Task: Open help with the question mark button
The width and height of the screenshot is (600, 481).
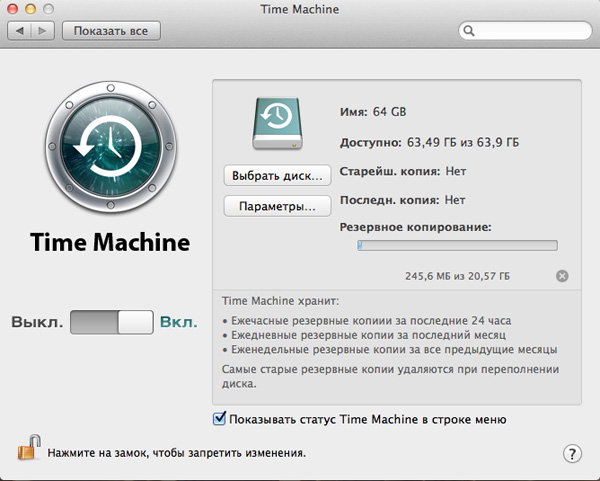Action: 573,453
